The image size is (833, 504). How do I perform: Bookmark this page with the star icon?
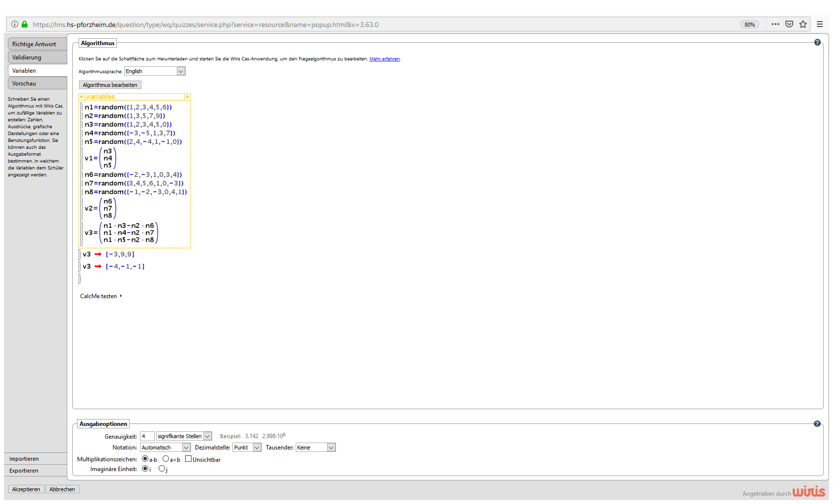(x=803, y=24)
